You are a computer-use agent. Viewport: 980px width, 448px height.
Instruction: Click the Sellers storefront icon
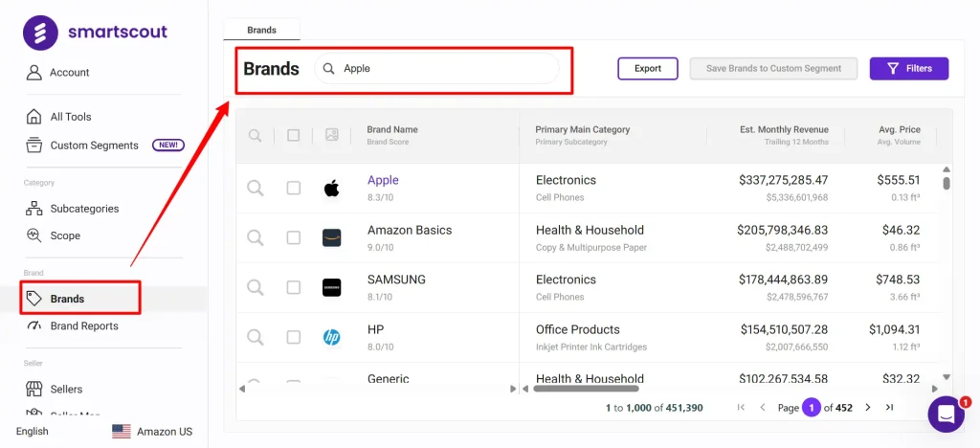(33, 389)
